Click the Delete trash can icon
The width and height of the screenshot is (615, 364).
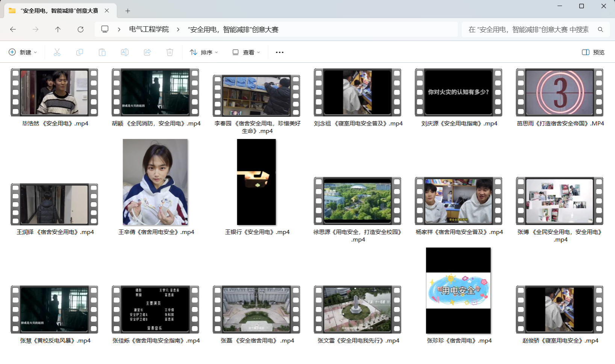click(x=170, y=52)
